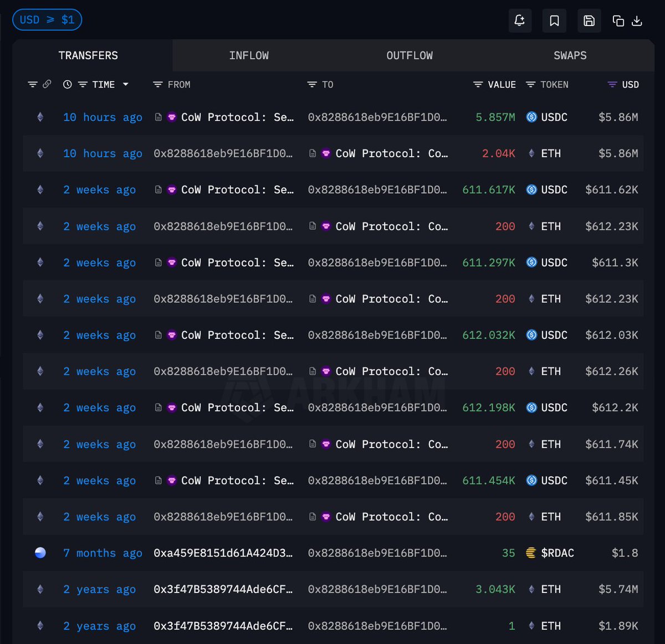The width and height of the screenshot is (665, 644).
Task: Open the FROM column filter
Action: (x=158, y=85)
